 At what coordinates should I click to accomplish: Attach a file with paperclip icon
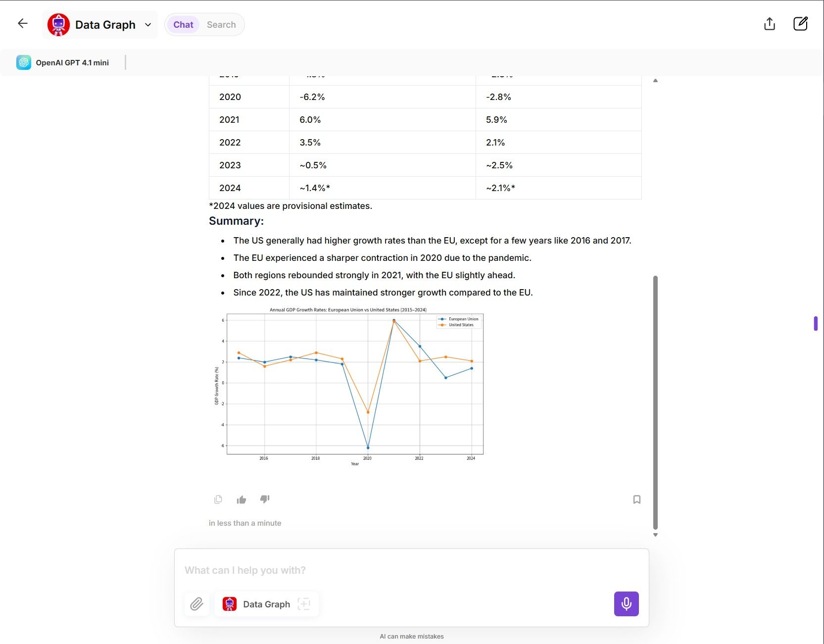click(196, 604)
